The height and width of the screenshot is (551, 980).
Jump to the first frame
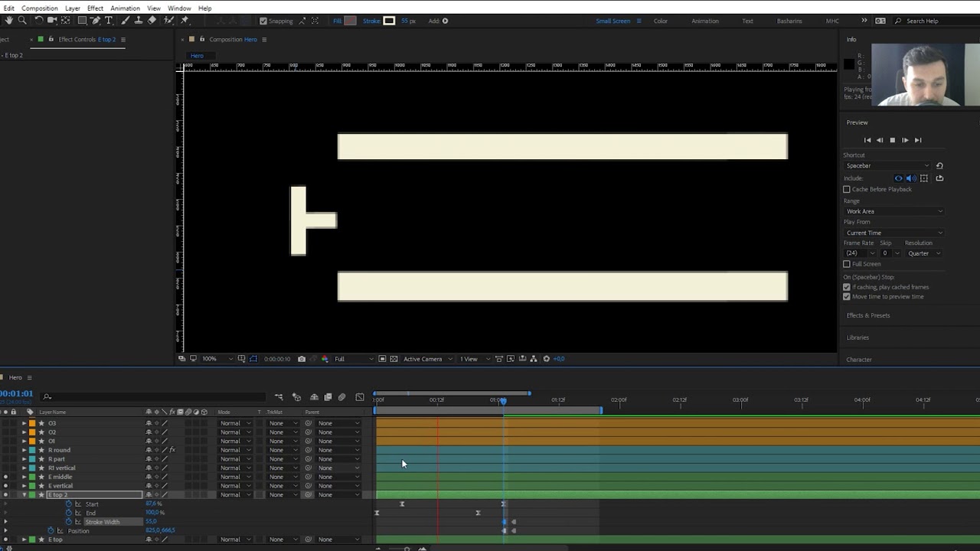pos(867,140)
